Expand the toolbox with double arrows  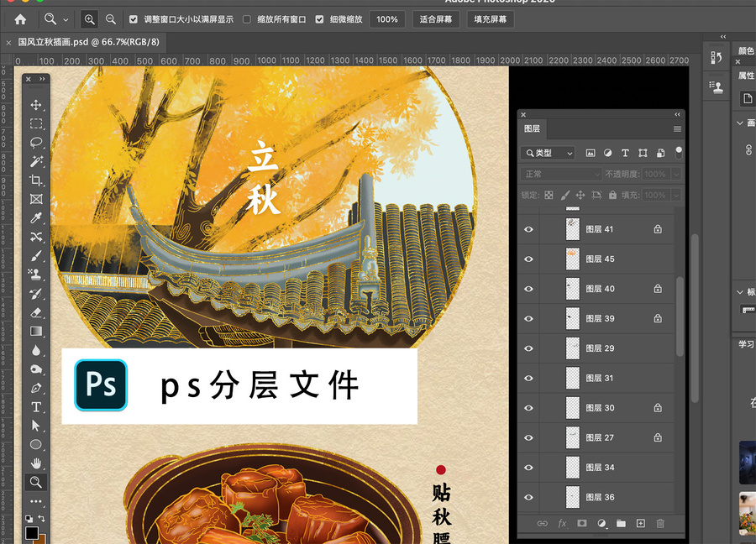point(43,79)
